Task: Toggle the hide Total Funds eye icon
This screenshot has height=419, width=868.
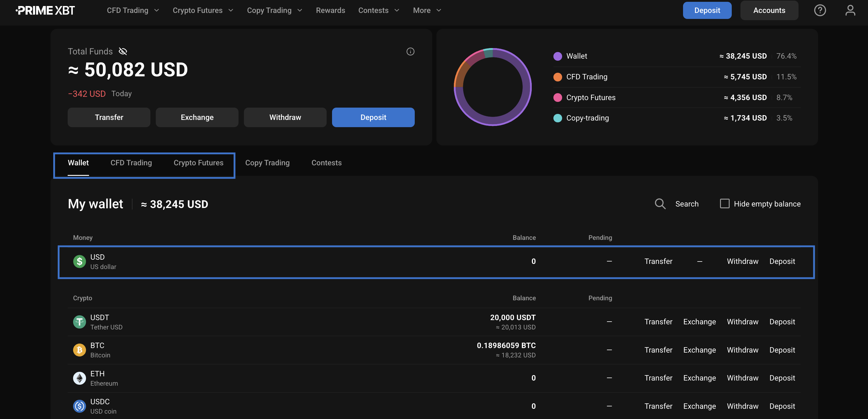Action: point(123,51)
